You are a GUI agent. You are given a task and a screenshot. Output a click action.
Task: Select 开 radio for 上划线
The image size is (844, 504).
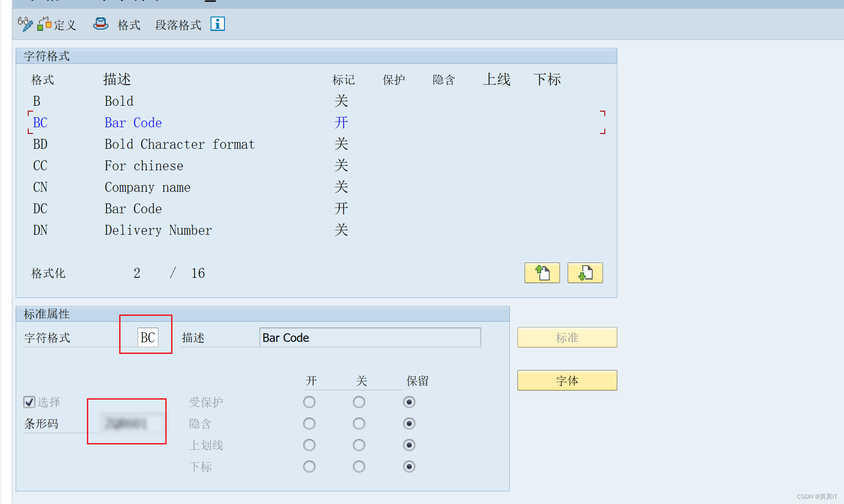point(309,445)
